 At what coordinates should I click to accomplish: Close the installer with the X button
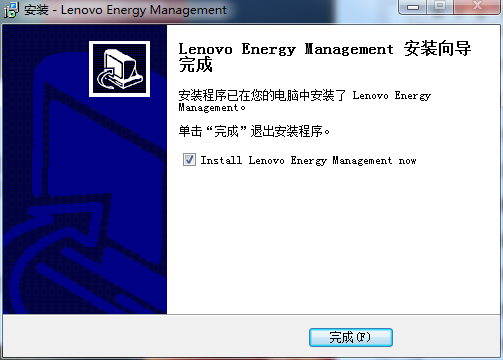[x=478, y=7]
